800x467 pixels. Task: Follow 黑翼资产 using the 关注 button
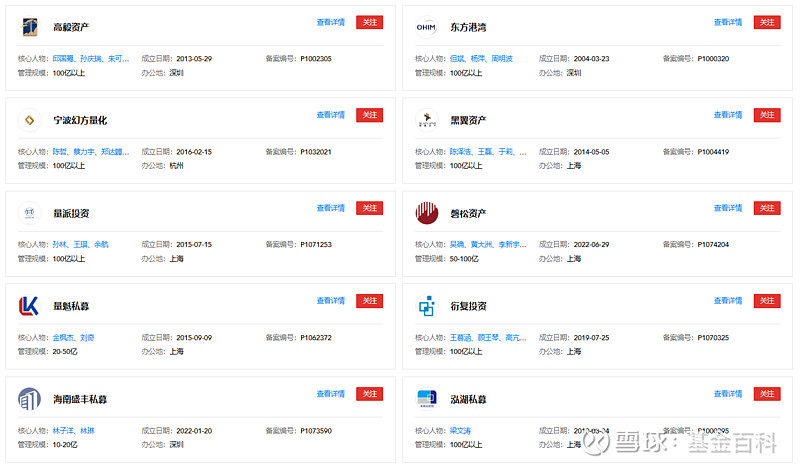coord(767,115)
